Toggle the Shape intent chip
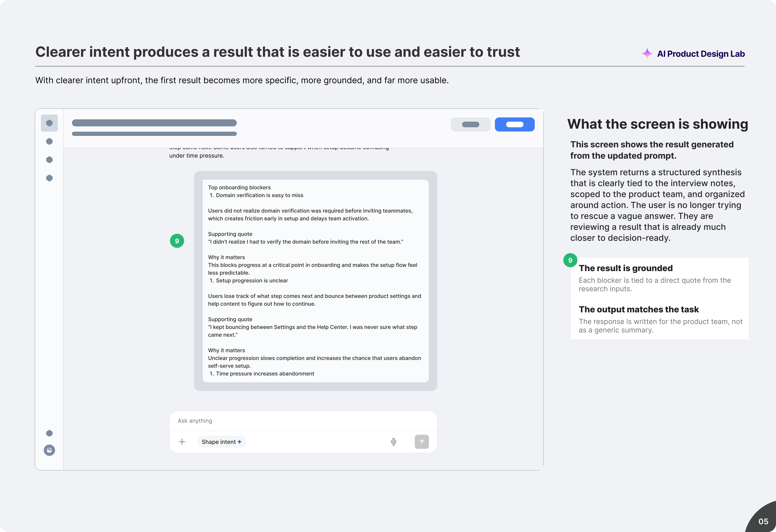This screenshot has width=776, height=532. point(221,442)
